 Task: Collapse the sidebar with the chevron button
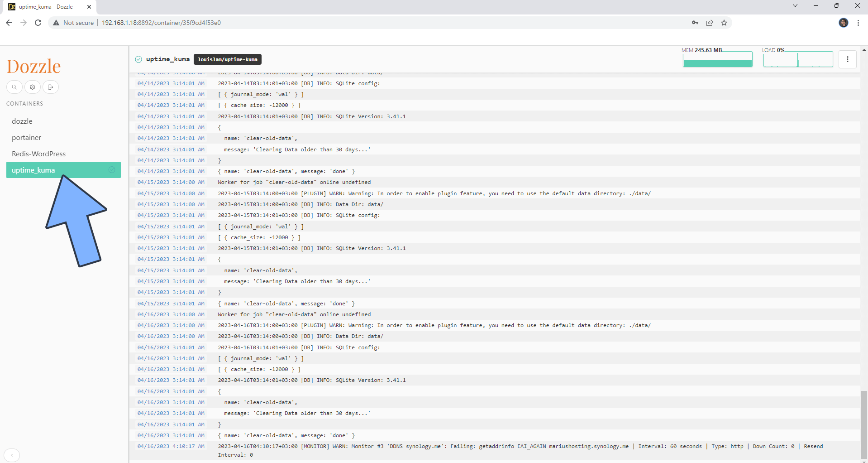point(12,455)
